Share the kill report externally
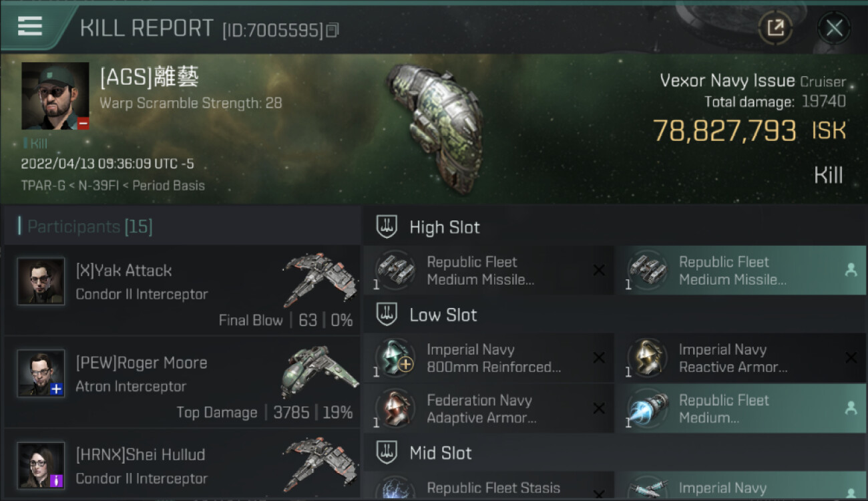The image size is (868, 501). [776, 28]
